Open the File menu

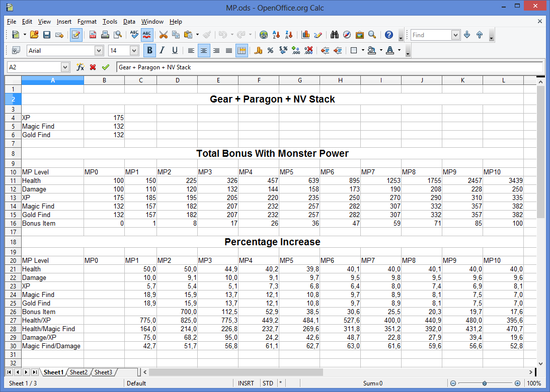click(12, 22)
